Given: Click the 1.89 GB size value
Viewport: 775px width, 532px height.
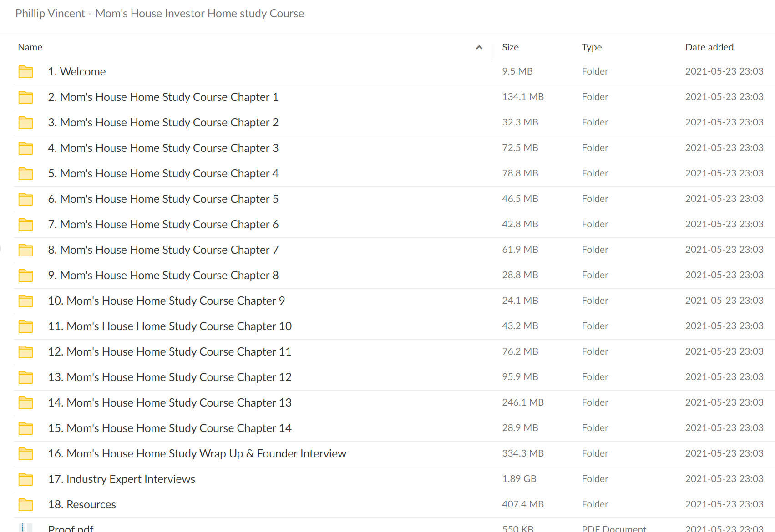Looking at the screenshot, I should (x=519, y=479).
